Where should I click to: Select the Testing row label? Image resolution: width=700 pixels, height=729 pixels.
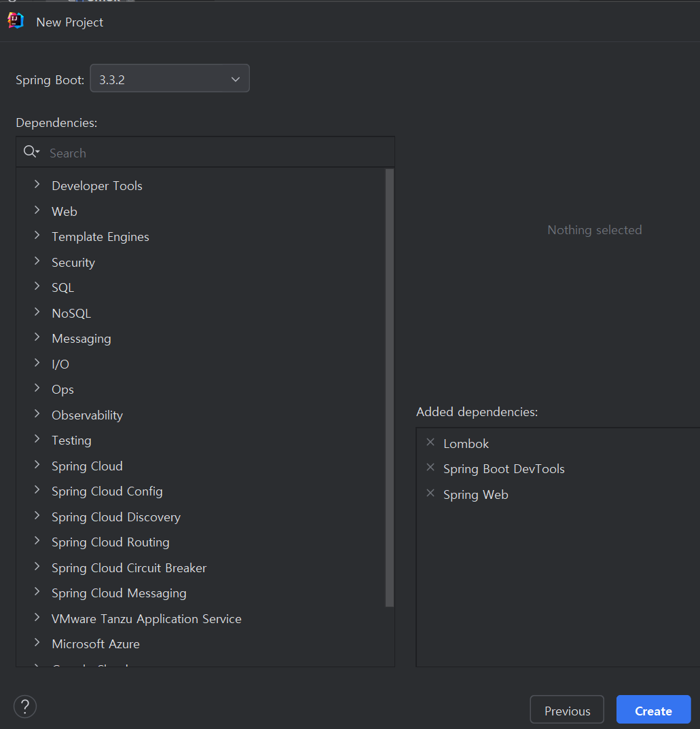71,441
